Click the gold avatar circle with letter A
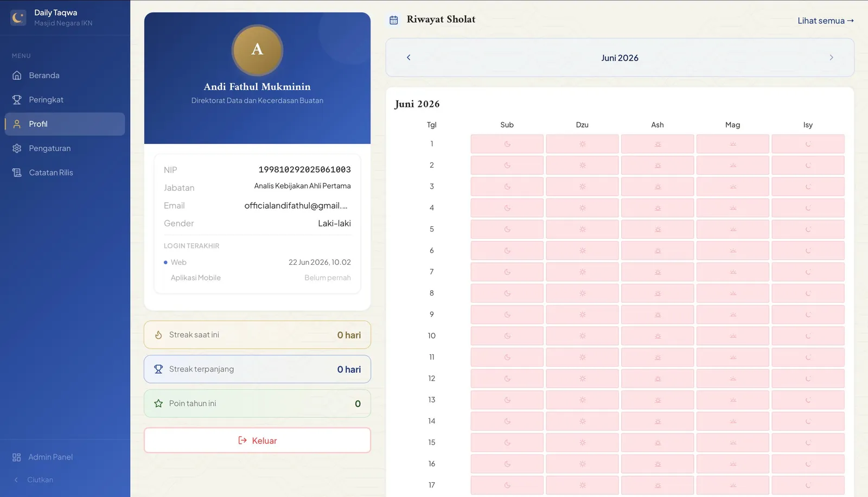 click(257, 50)
